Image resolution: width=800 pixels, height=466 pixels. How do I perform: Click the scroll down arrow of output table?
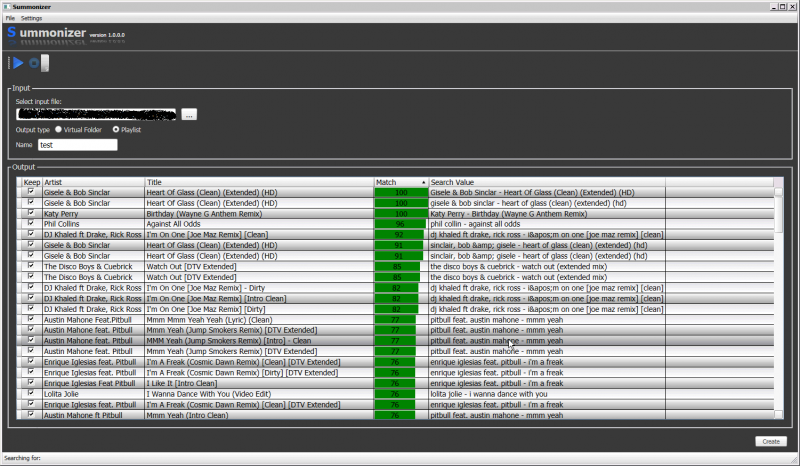coord(778,414)
